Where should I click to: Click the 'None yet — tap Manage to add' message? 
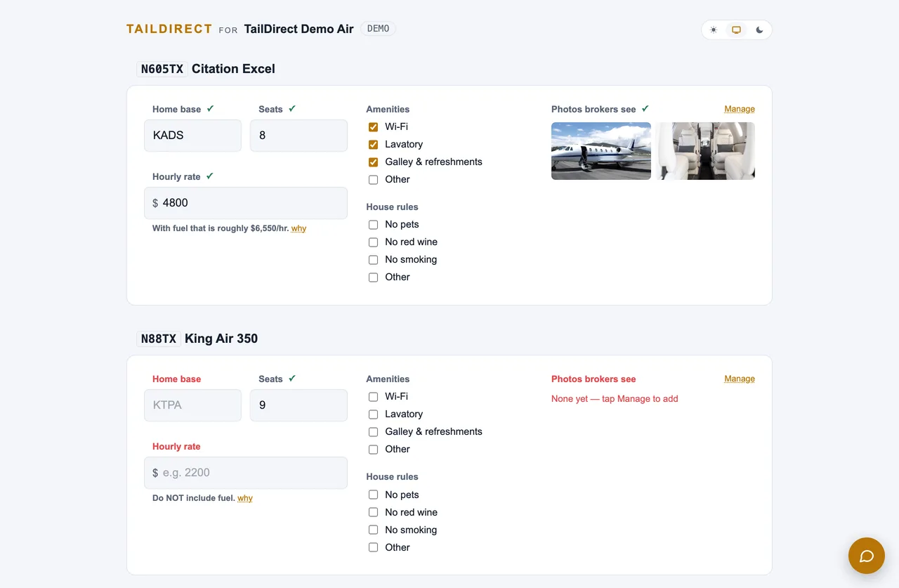point(615,398)
